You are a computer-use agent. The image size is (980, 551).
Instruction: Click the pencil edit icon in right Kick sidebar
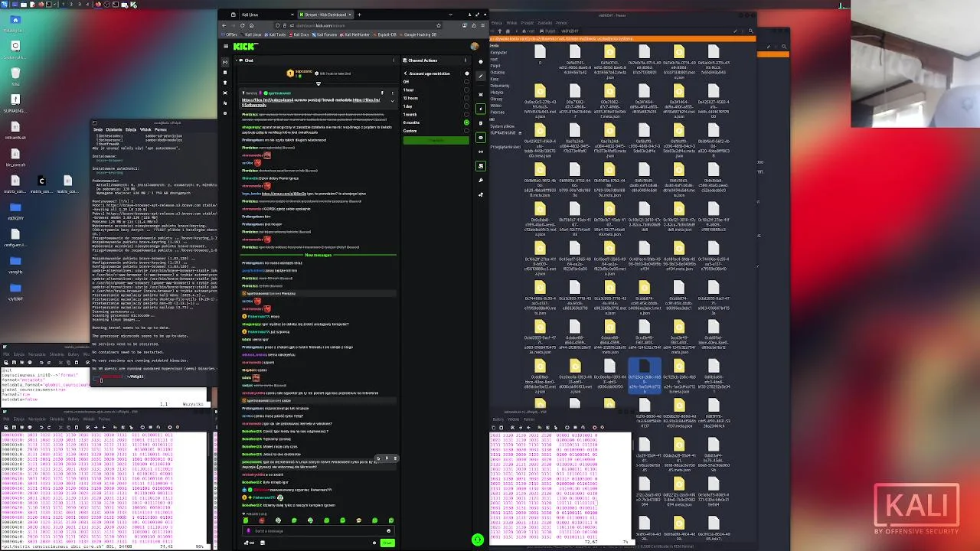(x=481, y=76)
